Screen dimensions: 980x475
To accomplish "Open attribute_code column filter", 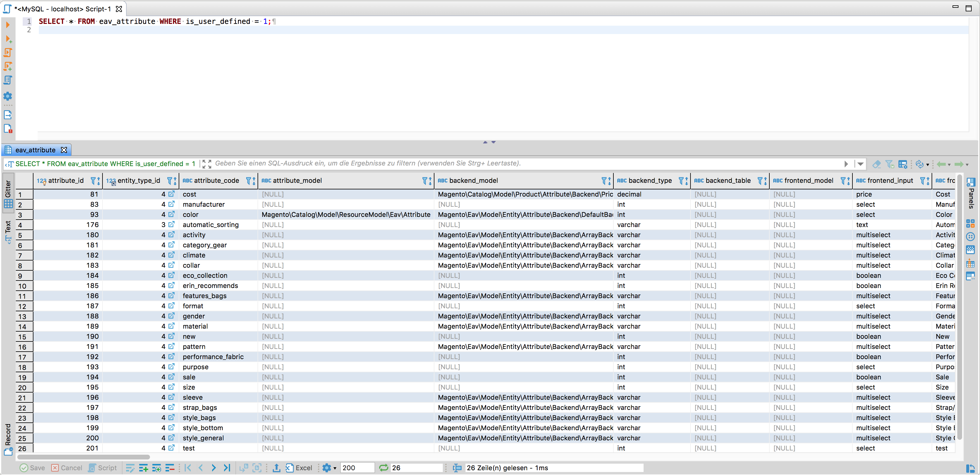I will coord(248,181).
